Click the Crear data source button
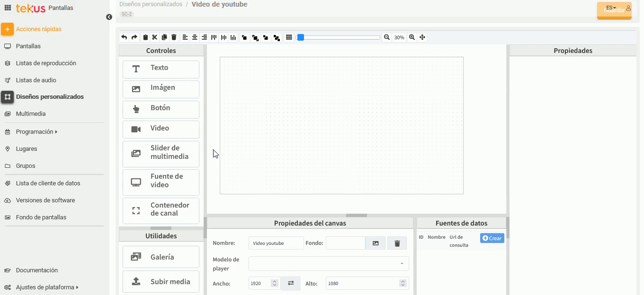 (x=492, y=238)
